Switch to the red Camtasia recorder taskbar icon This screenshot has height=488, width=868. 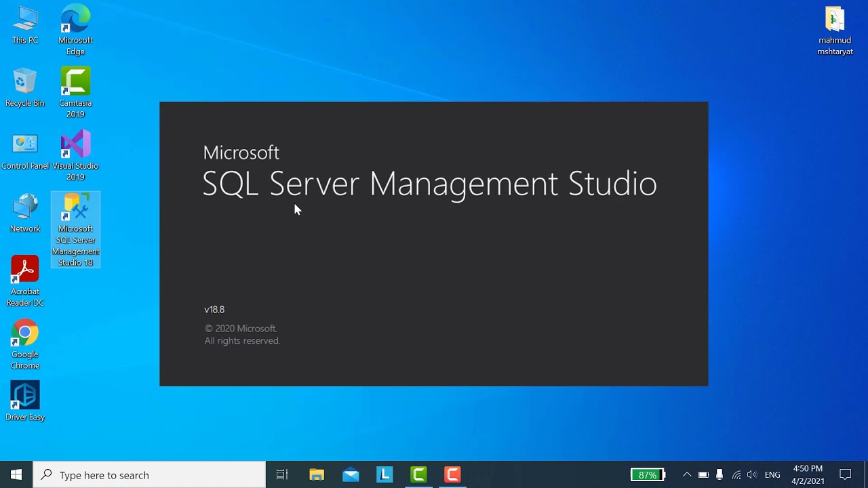(452, 474)
